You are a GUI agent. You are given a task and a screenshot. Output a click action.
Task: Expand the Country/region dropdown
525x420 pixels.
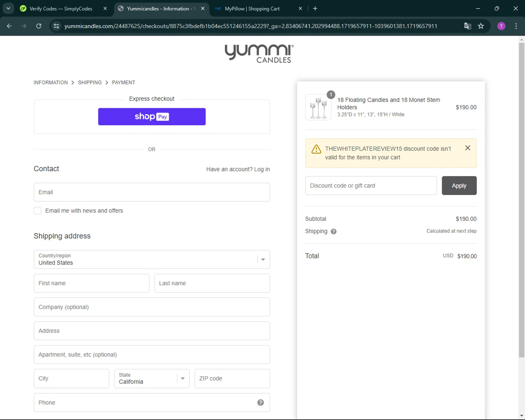coord(152,259)
